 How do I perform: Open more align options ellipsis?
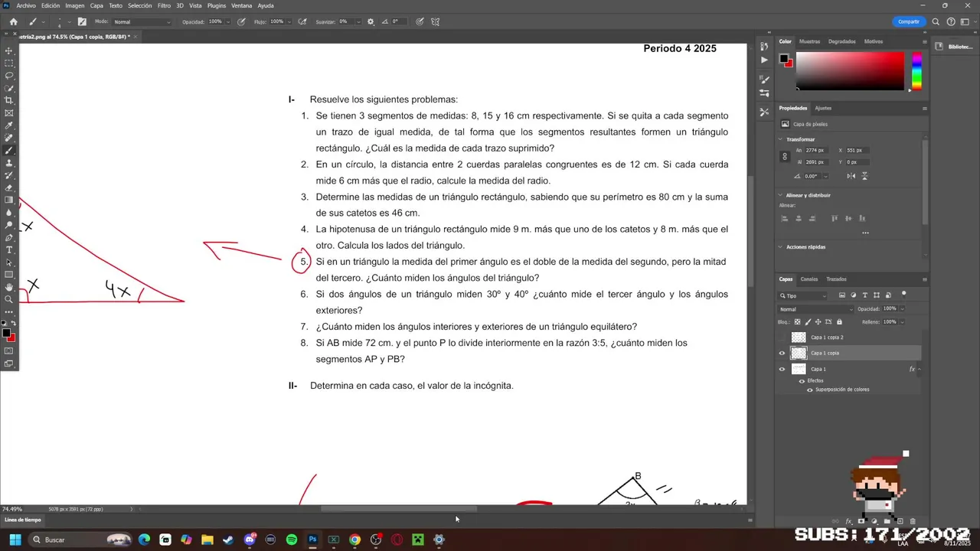pos(865,233)
